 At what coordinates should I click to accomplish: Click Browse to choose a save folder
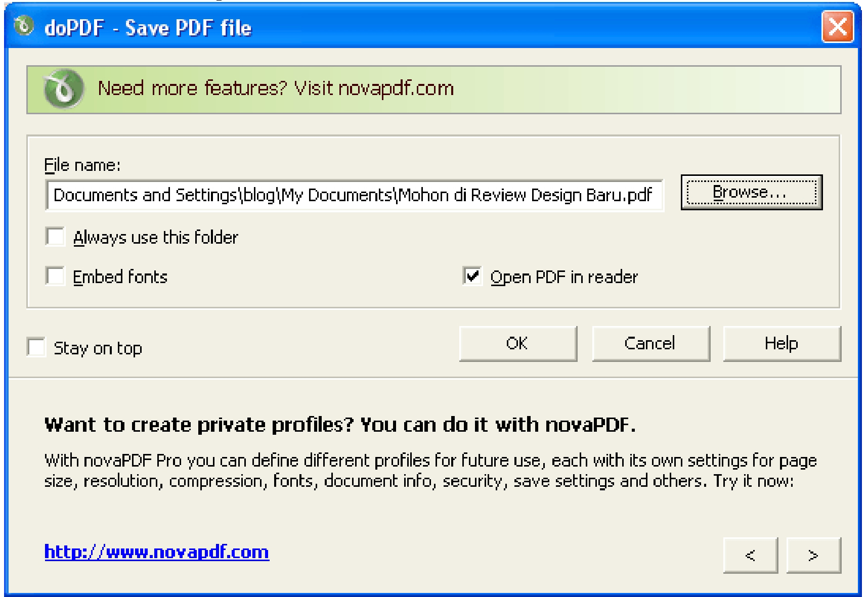click(751, 192)
